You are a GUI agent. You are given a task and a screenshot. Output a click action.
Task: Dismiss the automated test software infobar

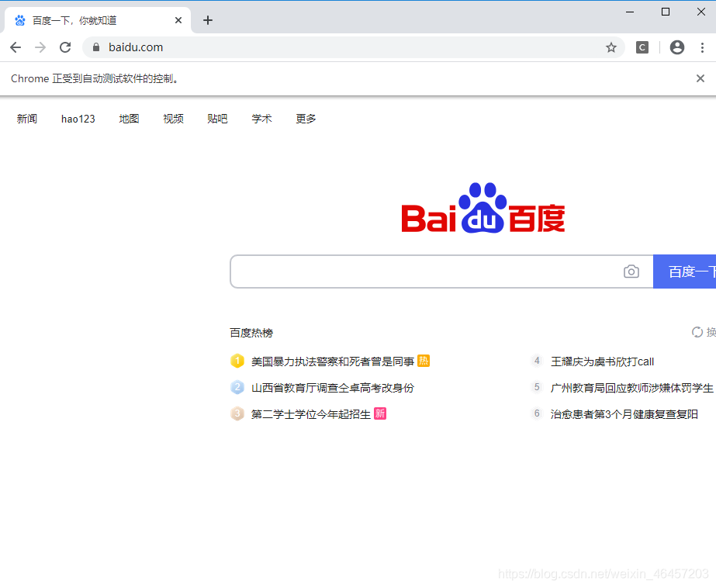click(x=700, y=78)
